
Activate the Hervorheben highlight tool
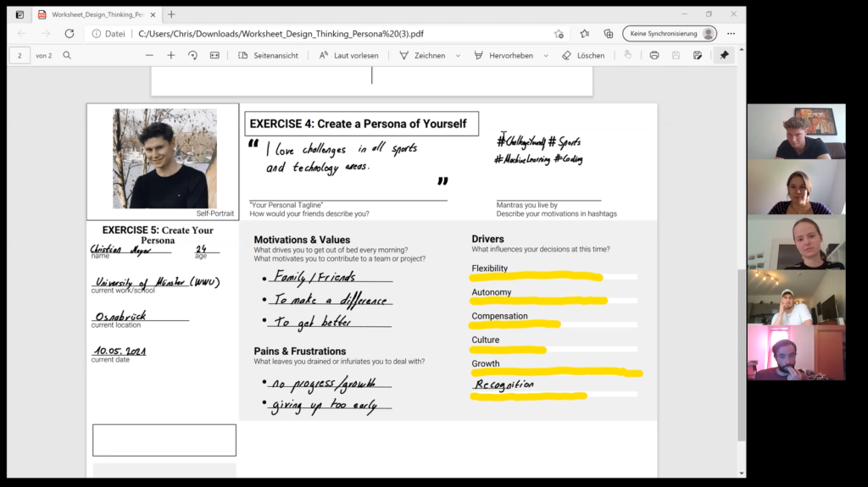tap(504, 55)
